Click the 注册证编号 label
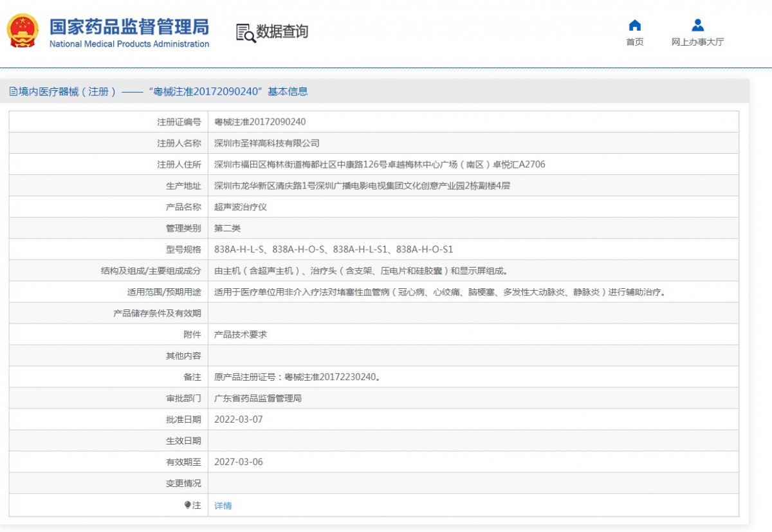Image resolution: width=772 pixels, height=532 pixels. [x=179, y=122]
